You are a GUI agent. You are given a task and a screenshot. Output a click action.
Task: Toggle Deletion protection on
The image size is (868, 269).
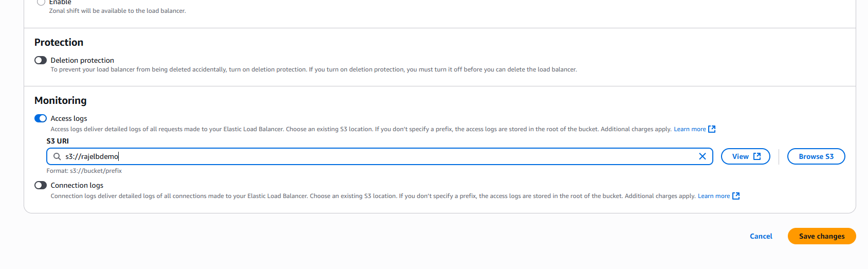[41, 60]
